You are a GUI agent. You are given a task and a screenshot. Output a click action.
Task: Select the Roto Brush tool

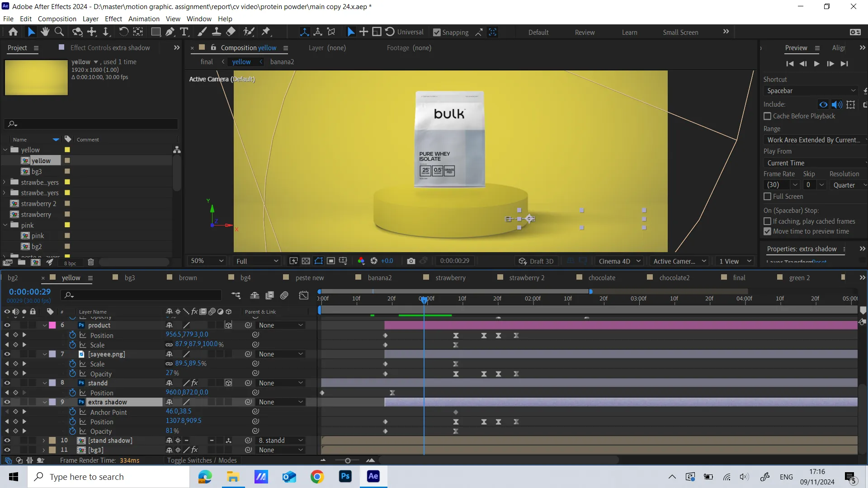coord(249,32)
